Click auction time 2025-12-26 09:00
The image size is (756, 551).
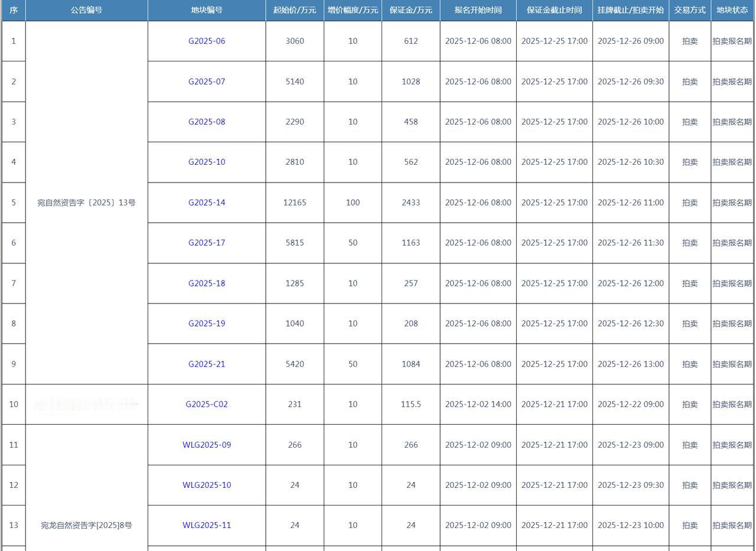631,41
